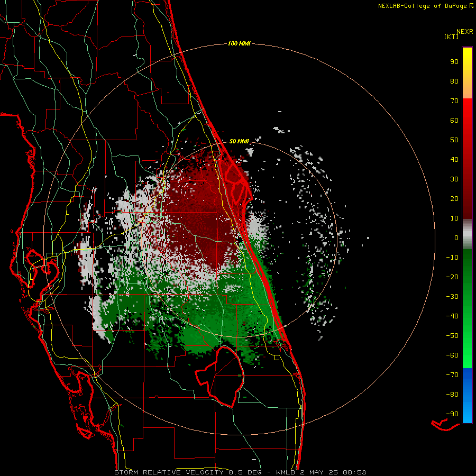
Task: Click the "00:58" time in the caption
Action: click(x=354, y=472)
